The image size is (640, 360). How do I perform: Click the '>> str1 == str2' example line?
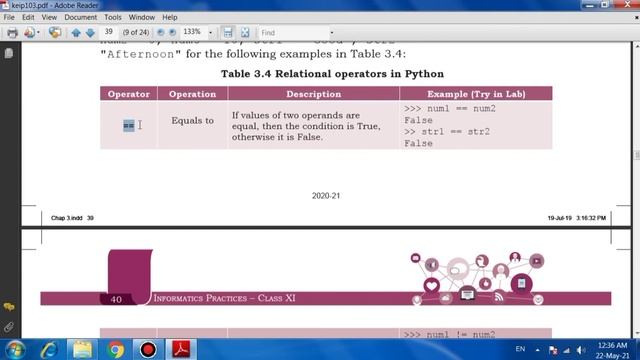[447, 132]
